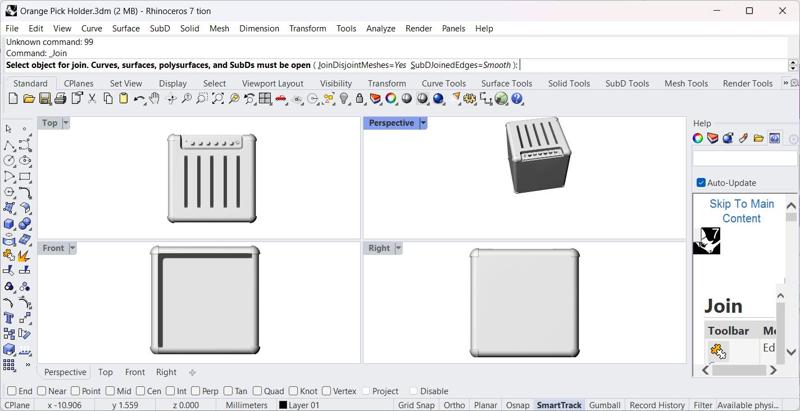Enable the End object snap

12,391
